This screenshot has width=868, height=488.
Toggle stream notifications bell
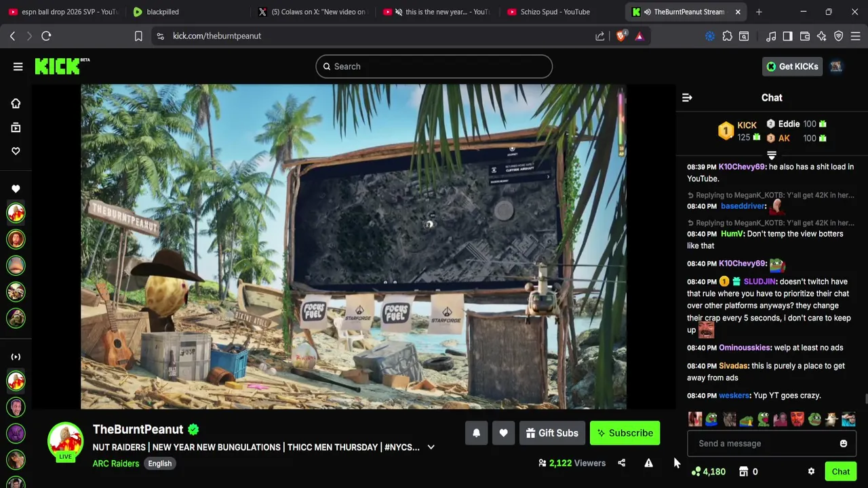pyautogui.click(x=476, y=433)
